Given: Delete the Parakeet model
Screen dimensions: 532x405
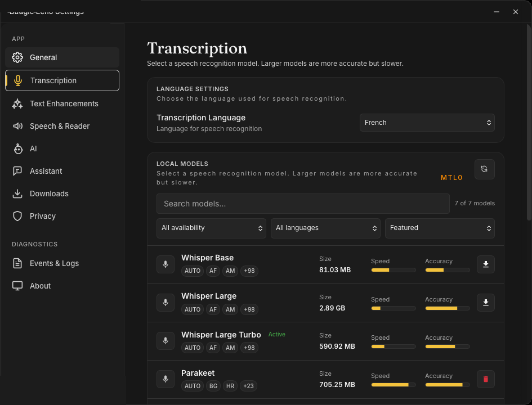Looking at the screenshot, I should pos(485,379).
